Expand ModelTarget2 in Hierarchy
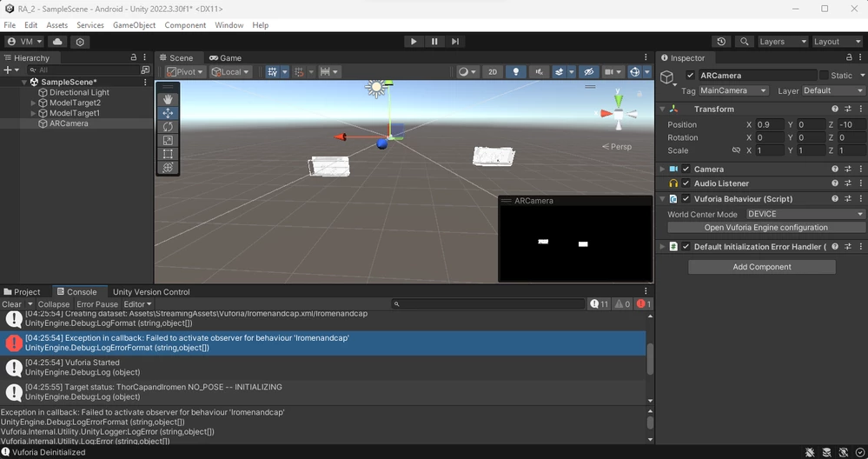 coord(33,103)
